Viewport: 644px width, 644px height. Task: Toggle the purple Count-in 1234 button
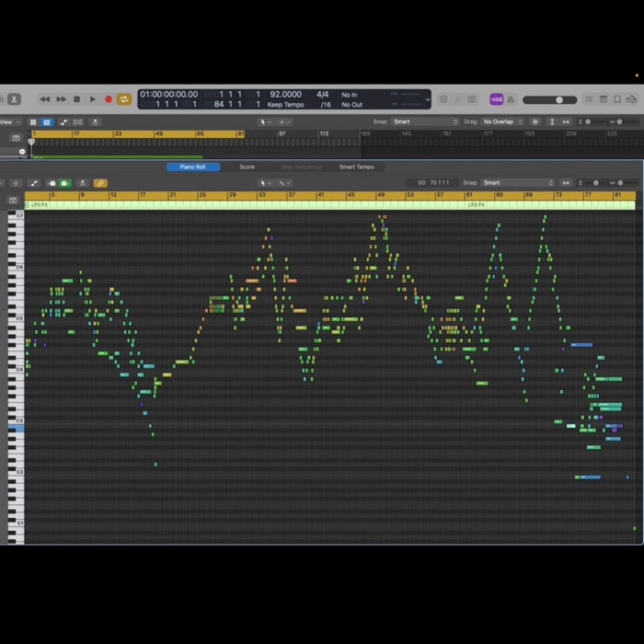coord(496,99)
